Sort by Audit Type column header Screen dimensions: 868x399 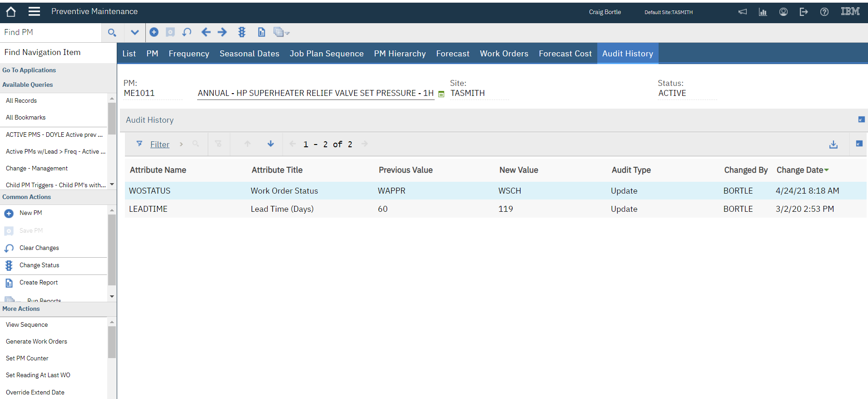(631, 170)
